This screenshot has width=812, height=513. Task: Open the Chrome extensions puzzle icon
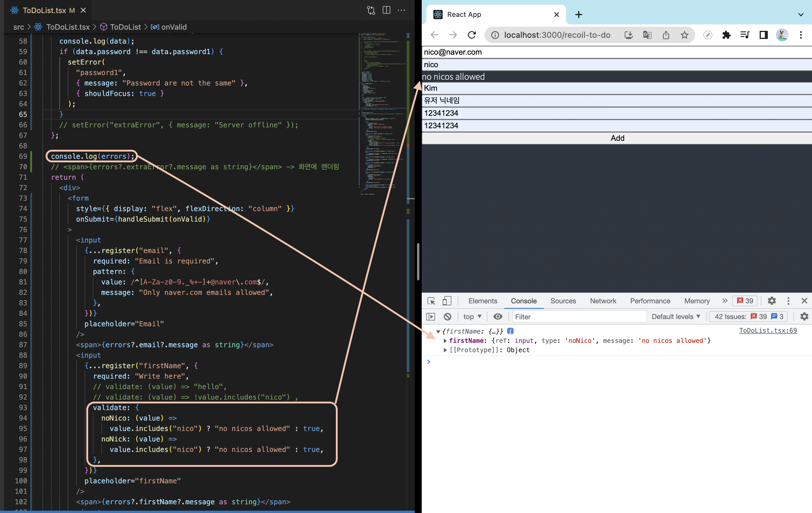click(726, 35)
